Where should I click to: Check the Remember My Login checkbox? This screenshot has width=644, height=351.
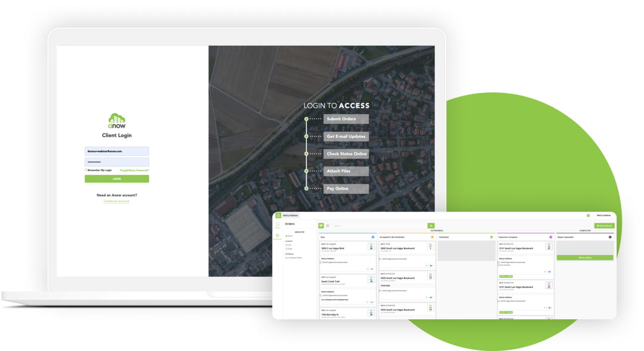86,170
